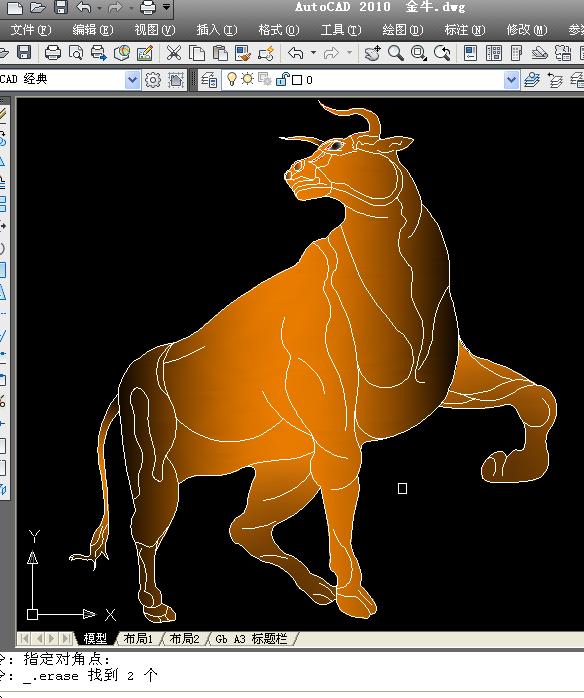Click the 3D DWF export icon
584x698 pixels.
pyautogui.click(x=122, y=53)
